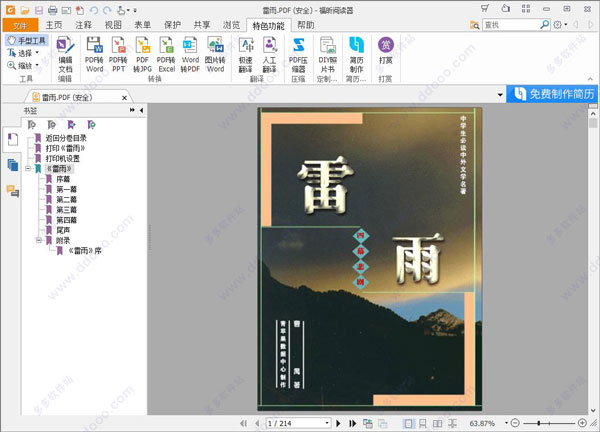Screen dimensions: 600x432
Task: Open the 视图 ribbon tab
Action: click(113, 25)
